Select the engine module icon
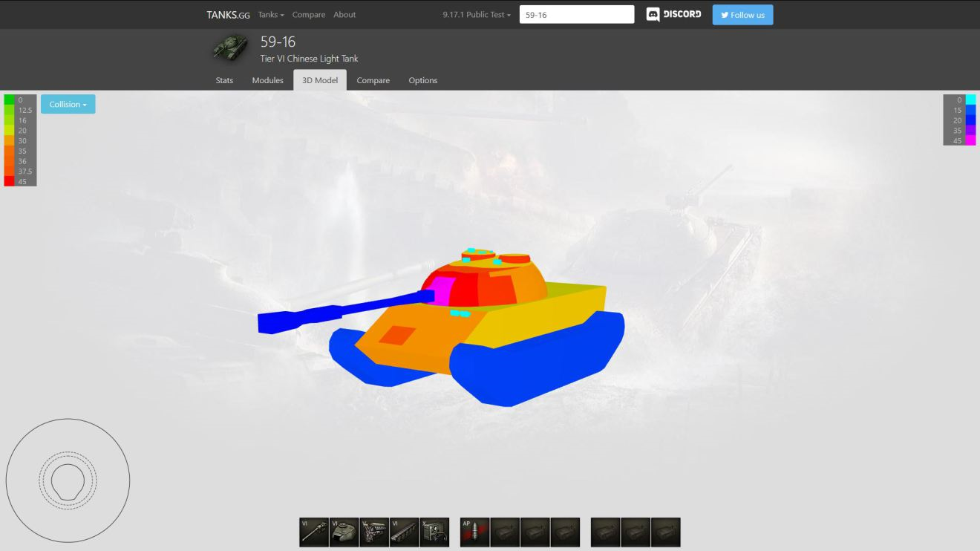This screenshot has height=551, width=980. point(374,532)
